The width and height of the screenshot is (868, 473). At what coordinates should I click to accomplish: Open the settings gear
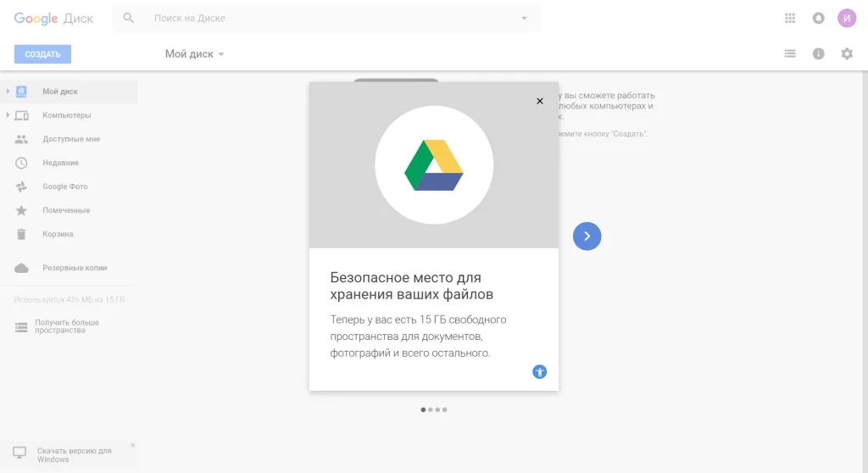tap(847, 53)
